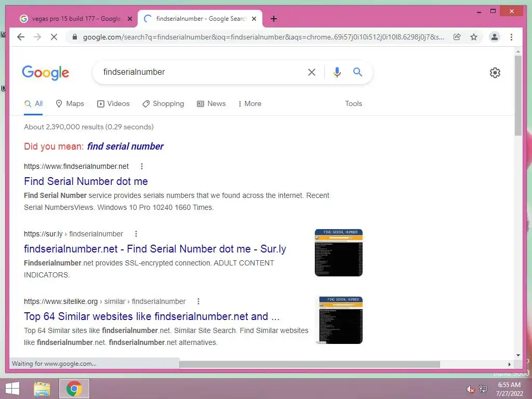Open the Windows Start menu

click(12, 389)
